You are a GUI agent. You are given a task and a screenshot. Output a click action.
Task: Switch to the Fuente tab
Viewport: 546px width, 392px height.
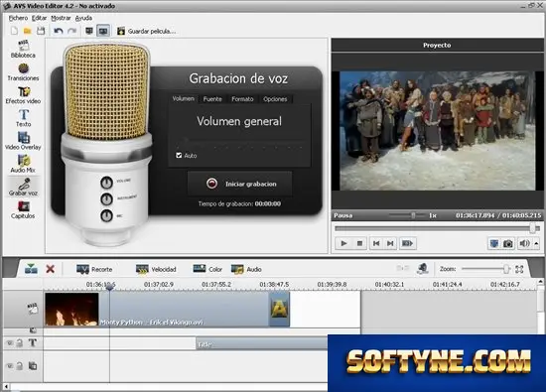tap(212, 99)
